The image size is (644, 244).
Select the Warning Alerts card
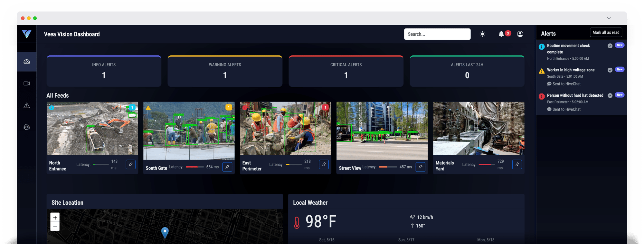[x=225, y=71]
